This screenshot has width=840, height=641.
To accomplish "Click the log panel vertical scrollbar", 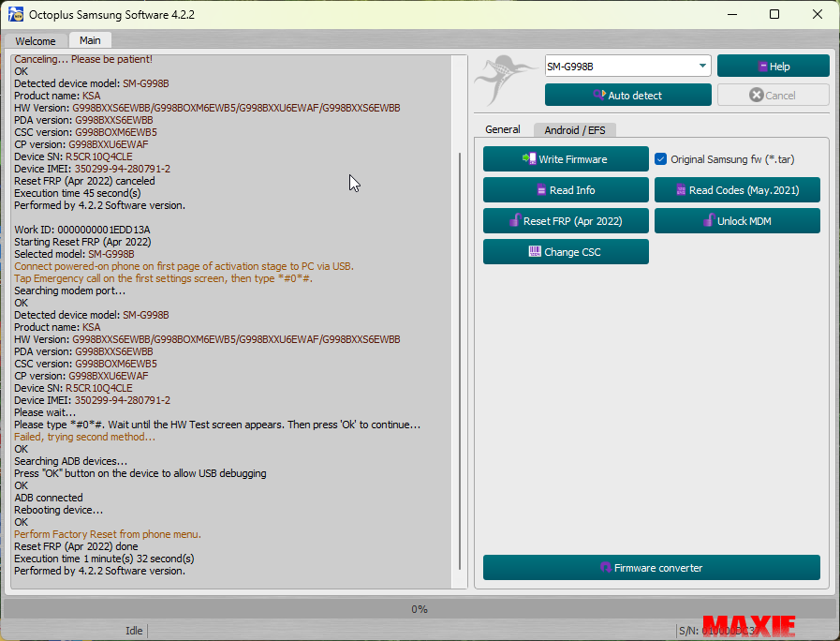I will (x=459, y=361).
